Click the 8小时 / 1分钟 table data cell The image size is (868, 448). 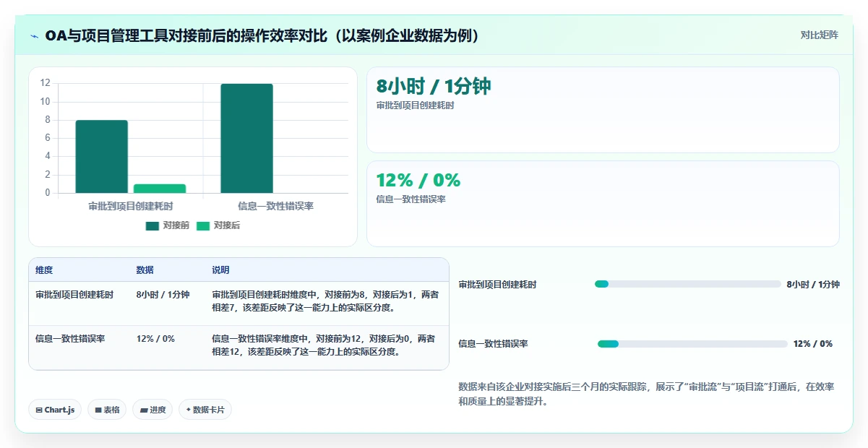[x=163, y=295]
